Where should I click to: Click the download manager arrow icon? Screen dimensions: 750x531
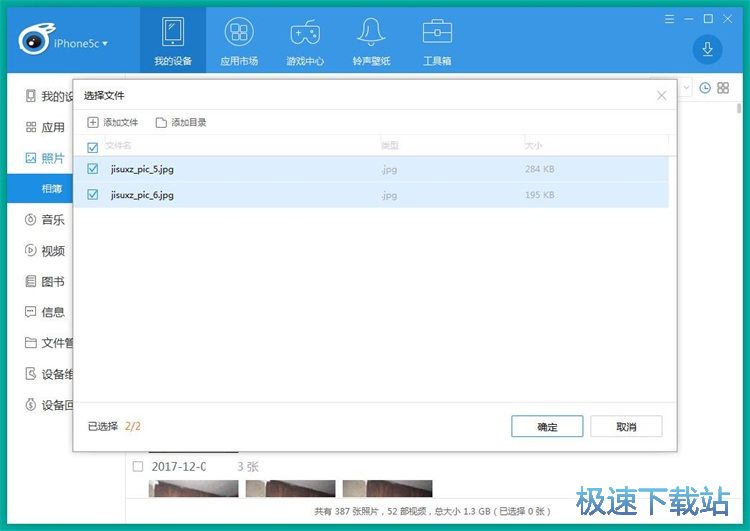(707, 49)
